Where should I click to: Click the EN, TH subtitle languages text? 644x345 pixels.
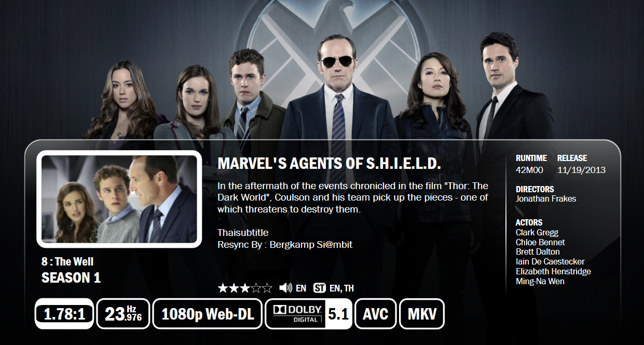pos(341,288)
